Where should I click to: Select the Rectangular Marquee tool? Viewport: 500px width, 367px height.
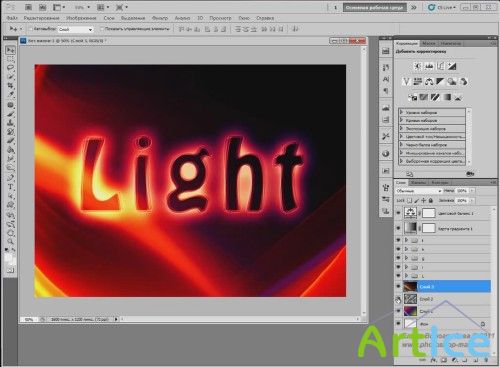pyautogui.click(x=11, y=59)
